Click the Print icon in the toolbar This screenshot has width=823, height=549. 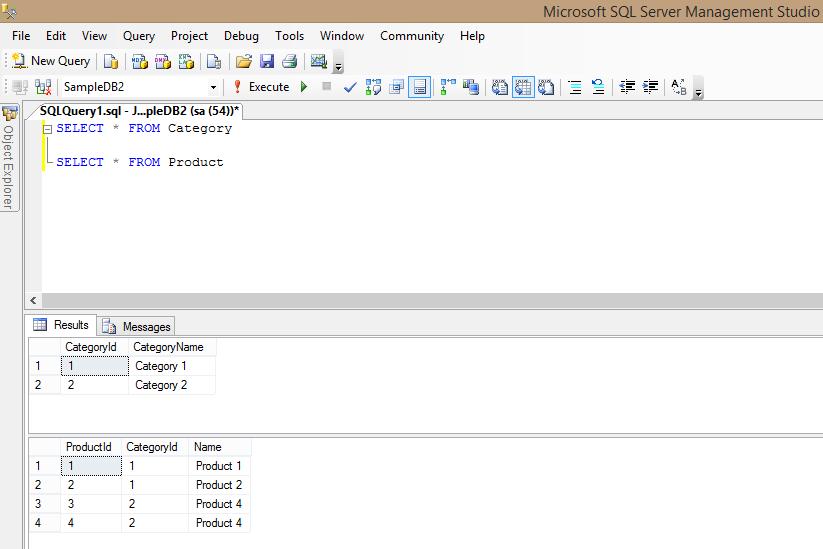290,61
